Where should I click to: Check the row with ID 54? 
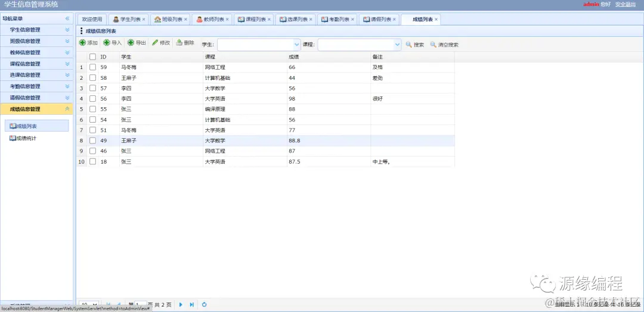coord(93,120)
